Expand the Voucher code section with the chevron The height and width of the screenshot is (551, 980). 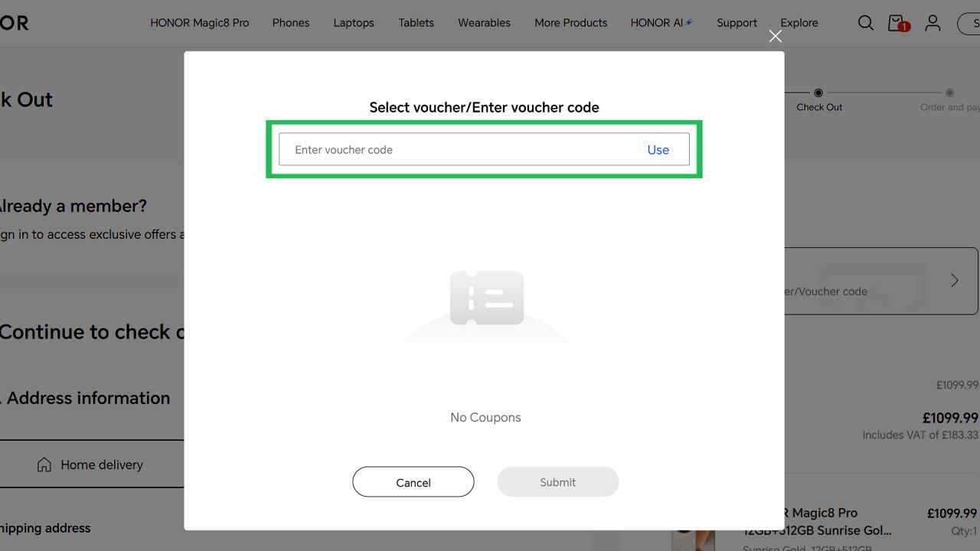954,280
